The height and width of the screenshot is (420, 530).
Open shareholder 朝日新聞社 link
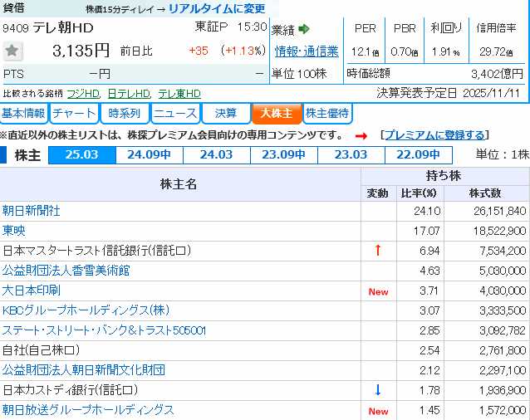tap(31, 211)
